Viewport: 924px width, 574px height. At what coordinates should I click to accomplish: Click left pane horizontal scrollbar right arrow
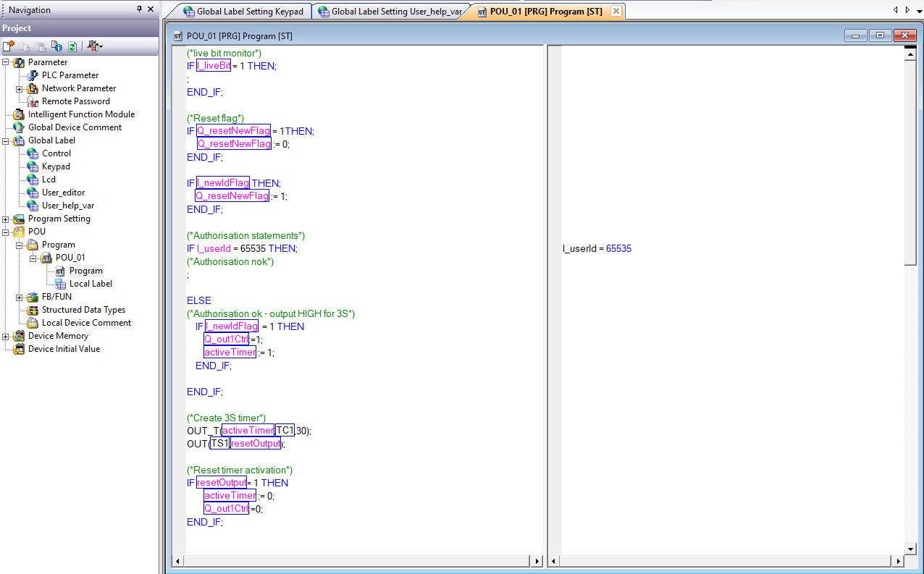(537, 561)
